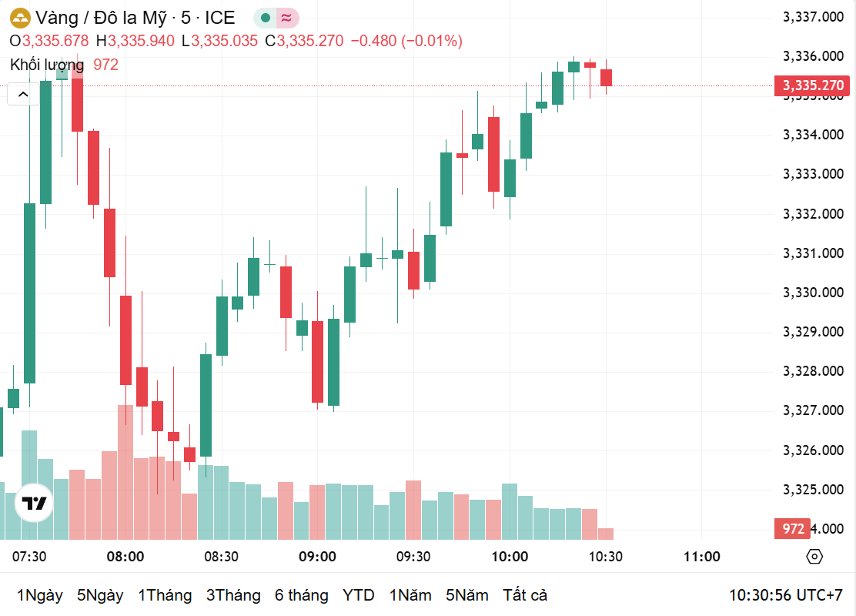Click the TradingView logo

tap(35, 504)
